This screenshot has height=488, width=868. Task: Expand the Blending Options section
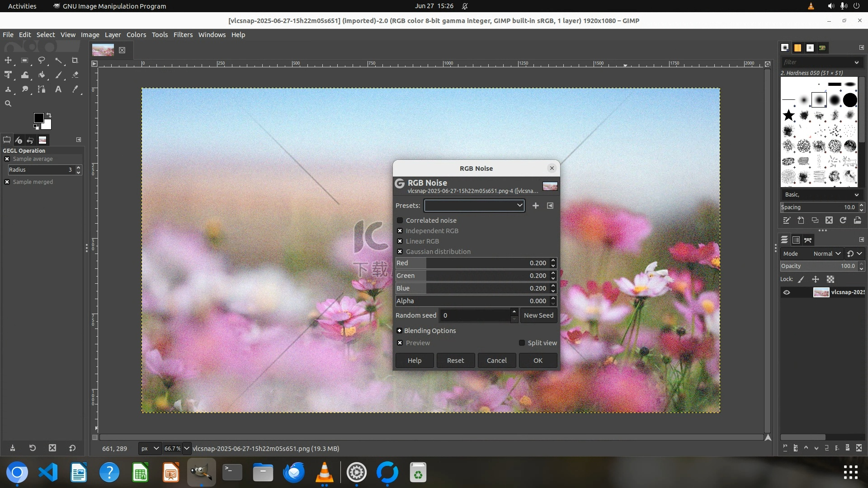tap(400, 331)
